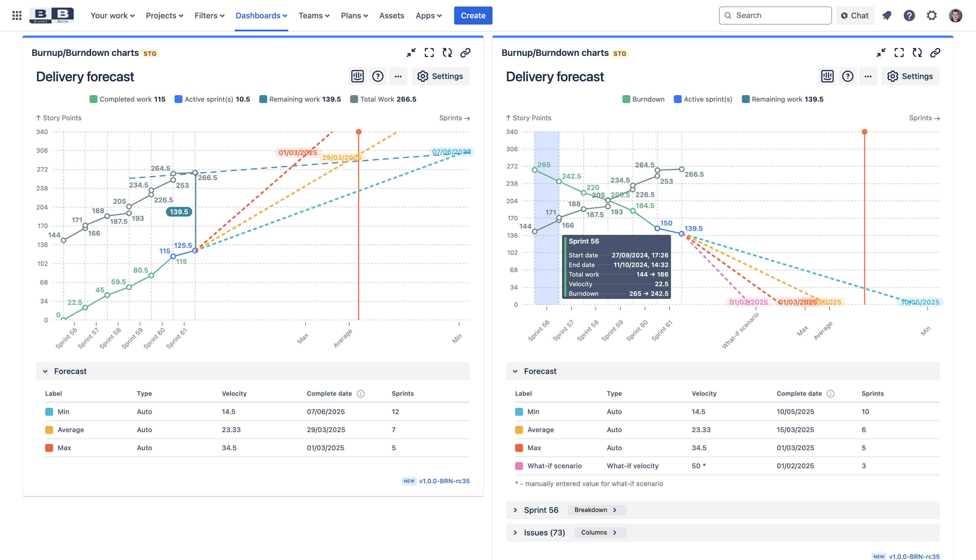Open the help question mark in top bar
Image resolution: width=976 pixels, height=560 pixels.
tap(909, 16)
